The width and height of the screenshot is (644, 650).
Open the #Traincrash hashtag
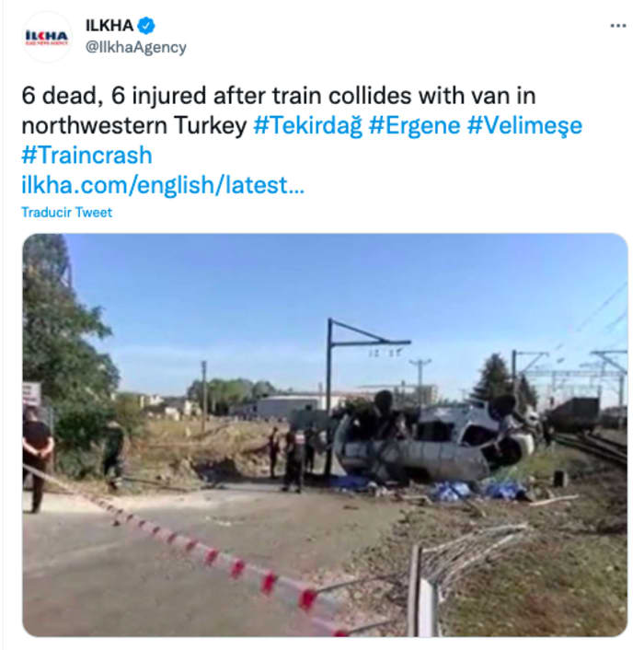point(87,155)
